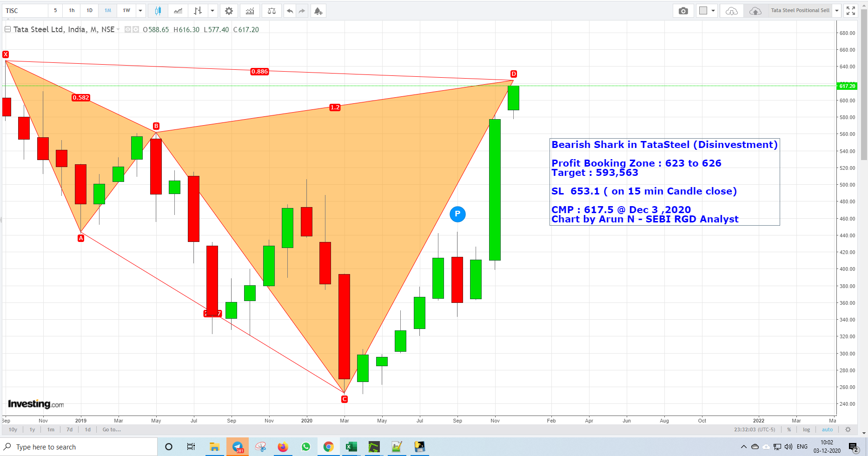The height and width of the screenshot is (456, 868).
Task: Take a chart snapshot with the camera icon
Action: 683,10
